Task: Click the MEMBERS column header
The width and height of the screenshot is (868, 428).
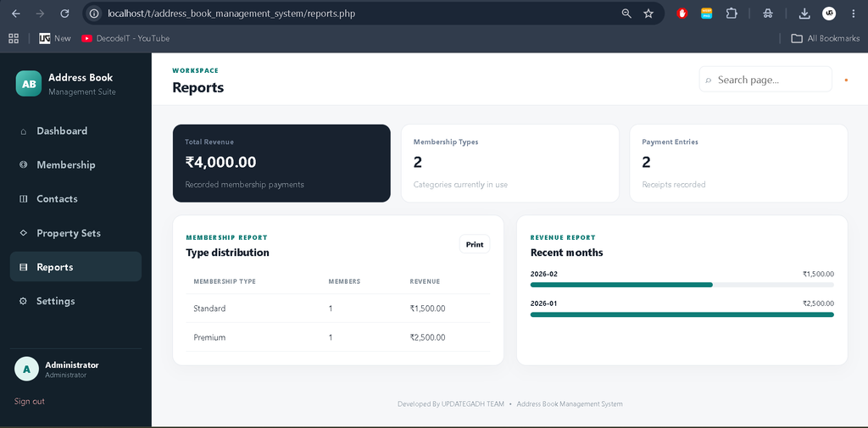Action: point(344,281)
